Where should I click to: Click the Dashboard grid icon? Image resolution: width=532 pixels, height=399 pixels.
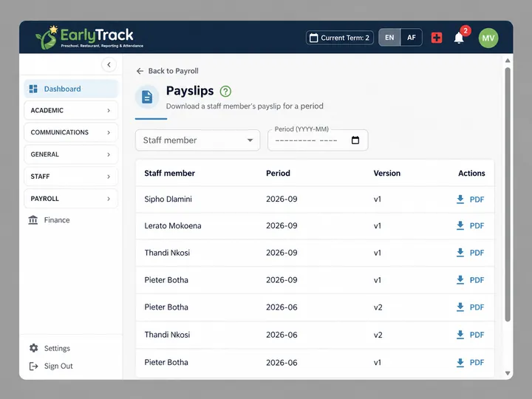33,89
